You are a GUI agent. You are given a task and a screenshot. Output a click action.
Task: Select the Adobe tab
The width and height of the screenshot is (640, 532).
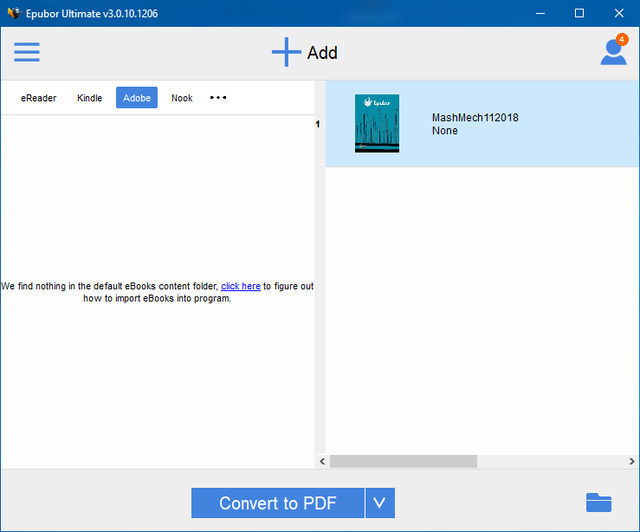[137, 98]
